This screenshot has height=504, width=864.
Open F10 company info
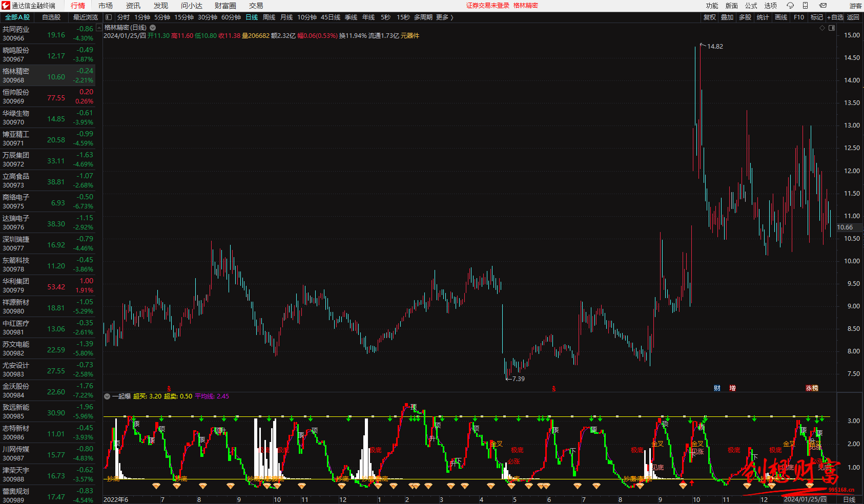[799, 17]
